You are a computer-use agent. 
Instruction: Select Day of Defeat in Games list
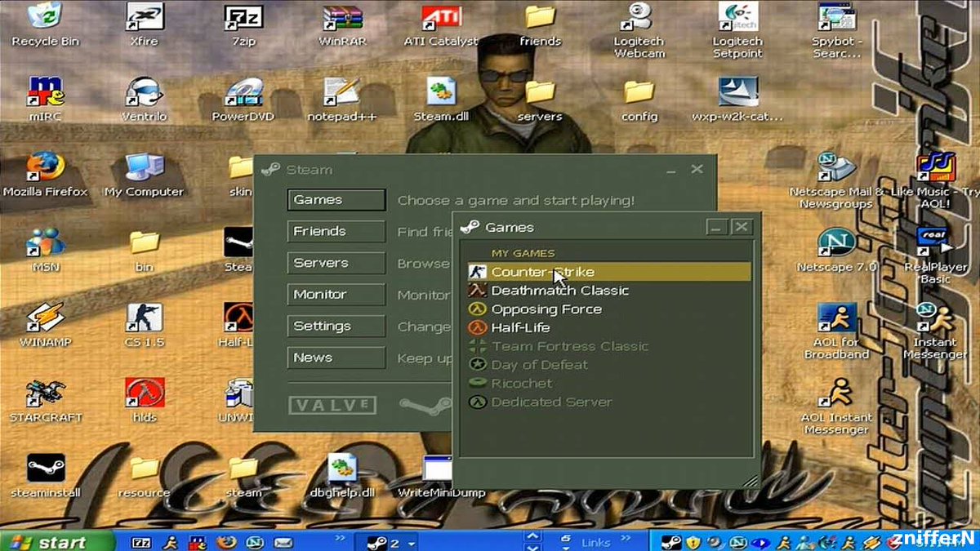pos(608,365)
